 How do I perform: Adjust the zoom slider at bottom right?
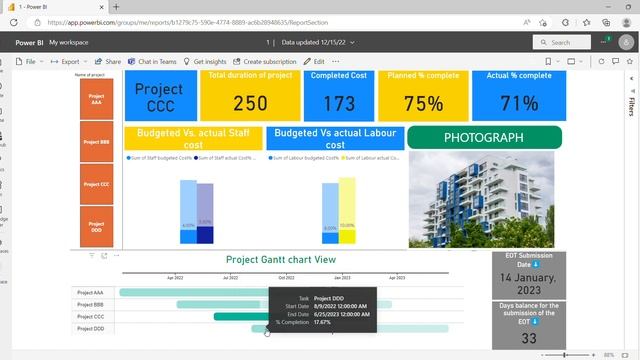(x=564, y=355)
